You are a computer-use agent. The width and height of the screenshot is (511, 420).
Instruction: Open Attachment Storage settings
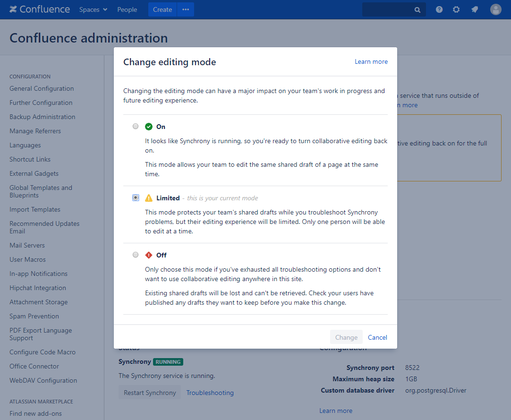click(x=38, y=302)
